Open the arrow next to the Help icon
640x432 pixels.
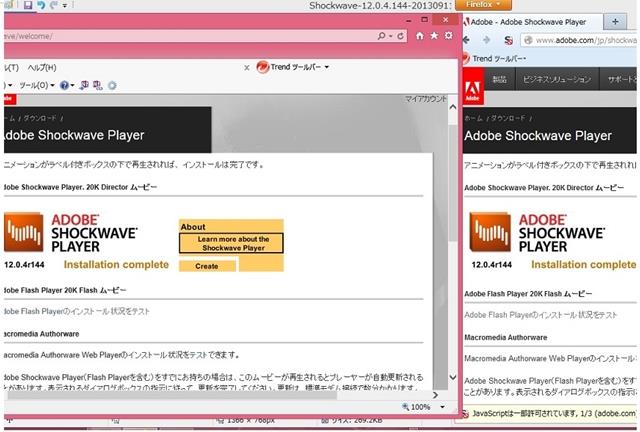(x=72, y=85)
